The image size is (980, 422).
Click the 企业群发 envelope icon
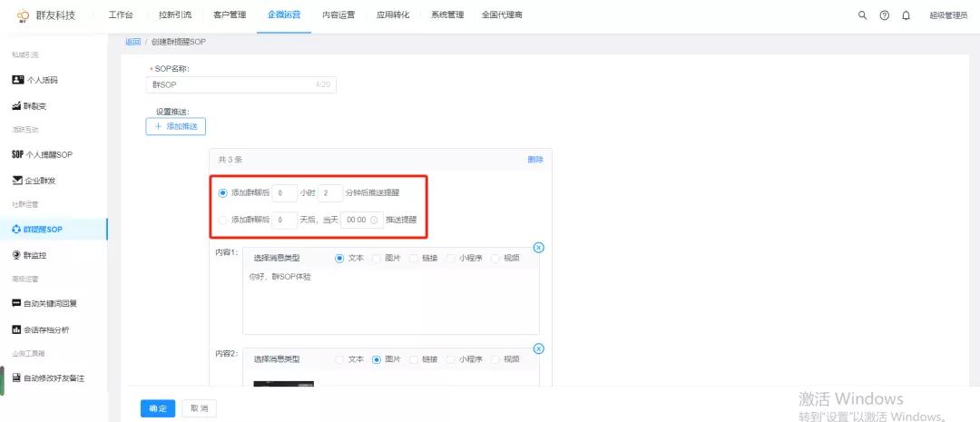[17, 180]
